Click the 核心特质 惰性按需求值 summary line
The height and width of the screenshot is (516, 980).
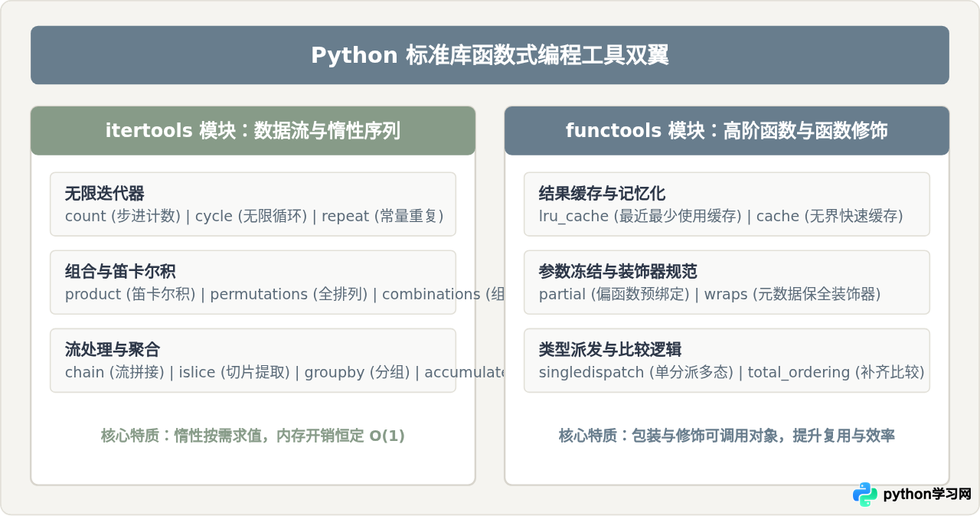253,436
